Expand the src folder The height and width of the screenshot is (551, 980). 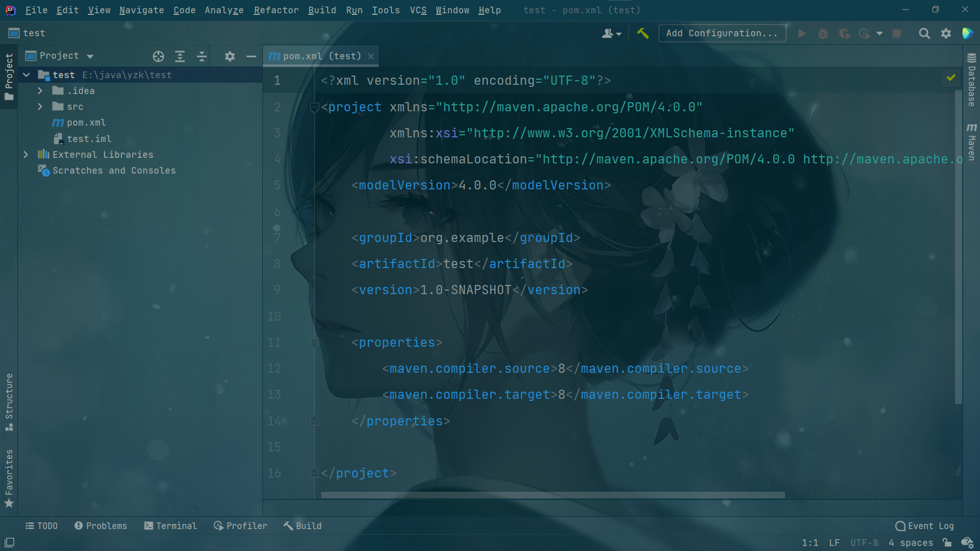[x=40, y=107]
